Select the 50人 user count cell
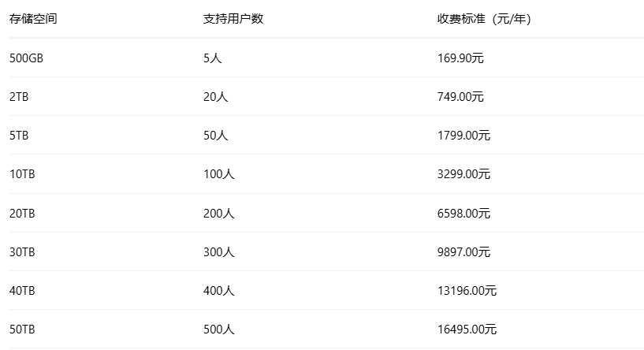This screenshot has height=350, width=644. [x=215, y=136]
